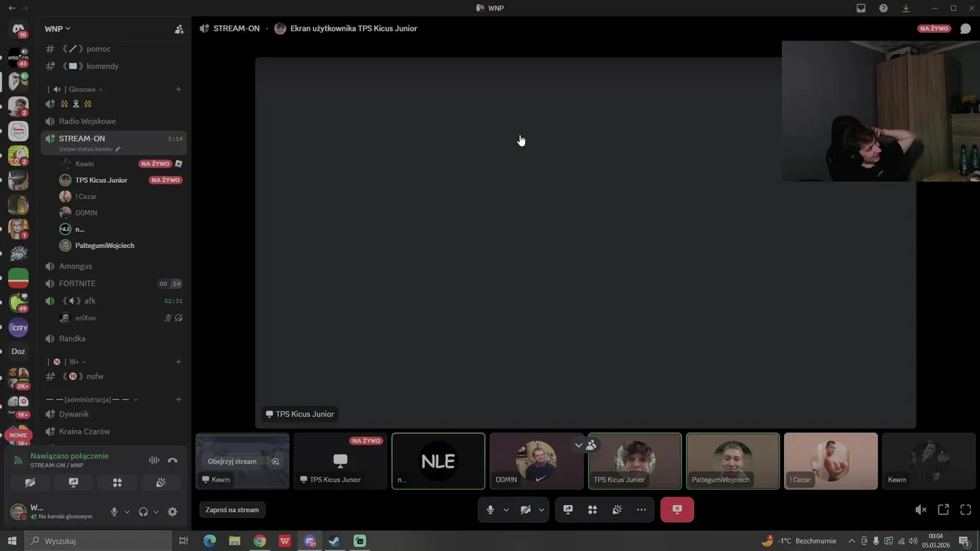Open the pomoc text channel
This screenshot has width=980, height=551.
coord(113,49)
